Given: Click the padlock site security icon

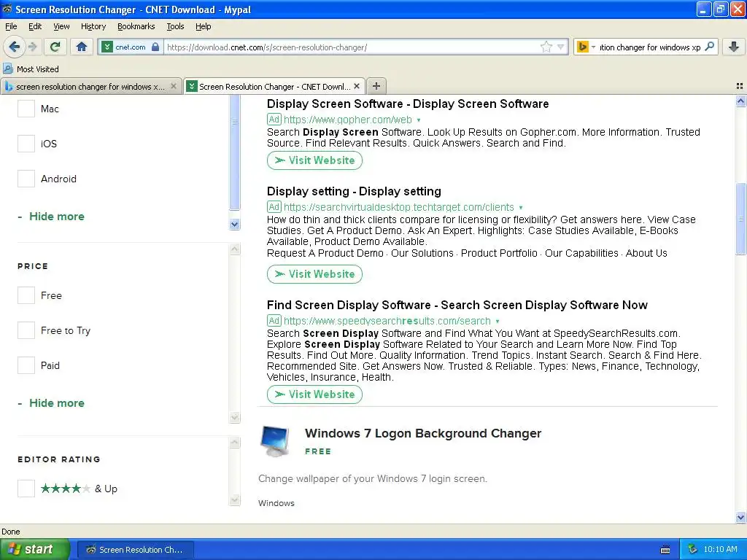Looking at the screenshot, I should pyautogui.click(x=155, y=47).
